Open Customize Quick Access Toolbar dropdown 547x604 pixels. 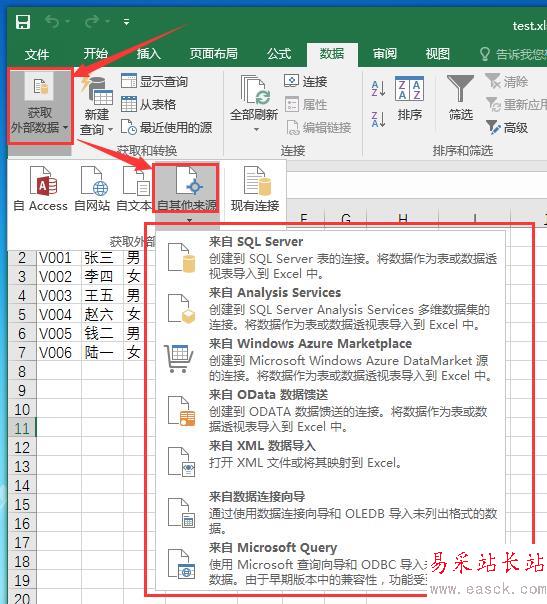[x=126, y=22]
